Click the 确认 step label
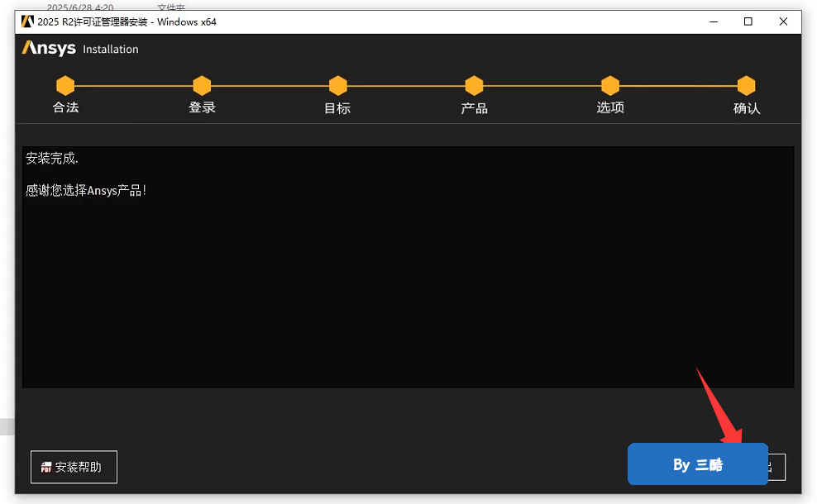Viewport: 817px width, 504px height. coord(747,107)
